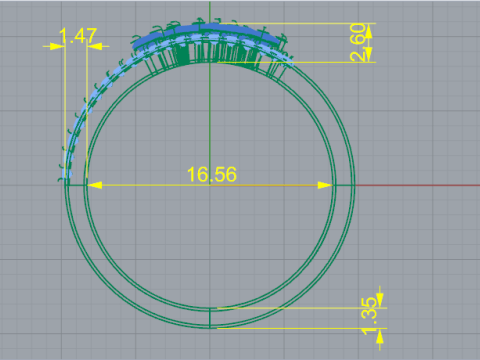The height and width of the screenshot is (360, 480).
Task: Select the 1.47 width dimension text
Action: [x=78, y=36]
